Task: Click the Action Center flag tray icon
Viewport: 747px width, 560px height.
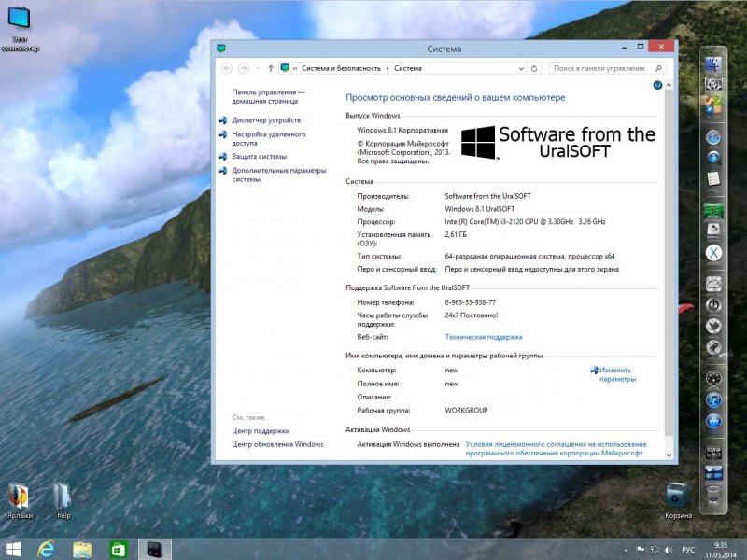Action: point(641,550)
